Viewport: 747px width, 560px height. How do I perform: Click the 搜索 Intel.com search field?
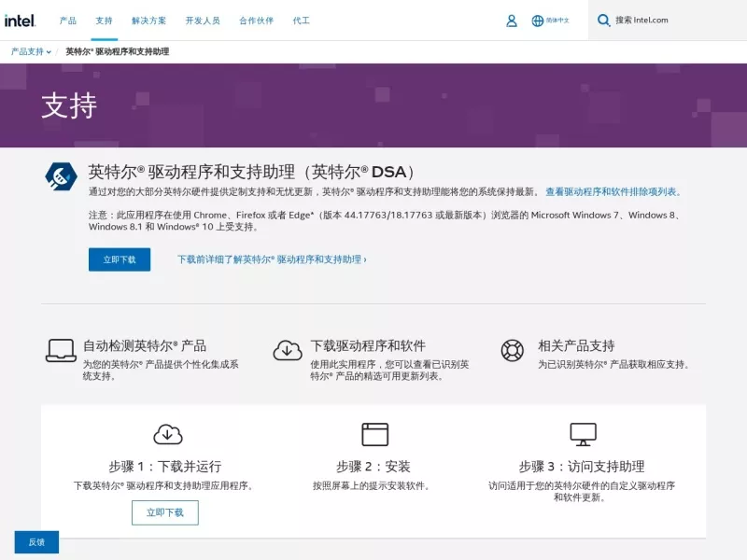(x=667, y=21)
